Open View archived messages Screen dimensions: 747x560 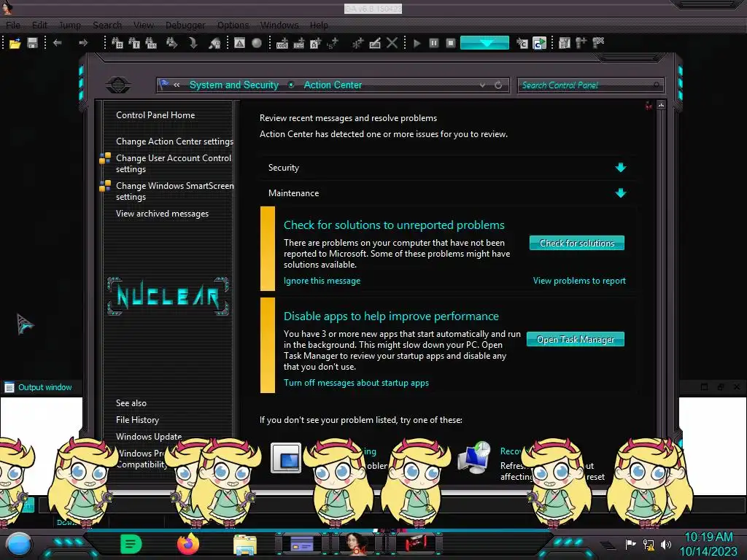162,214
